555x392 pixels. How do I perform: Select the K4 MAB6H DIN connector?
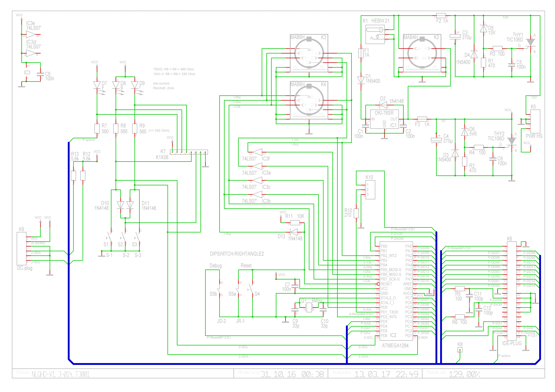[x=309, y=100]
